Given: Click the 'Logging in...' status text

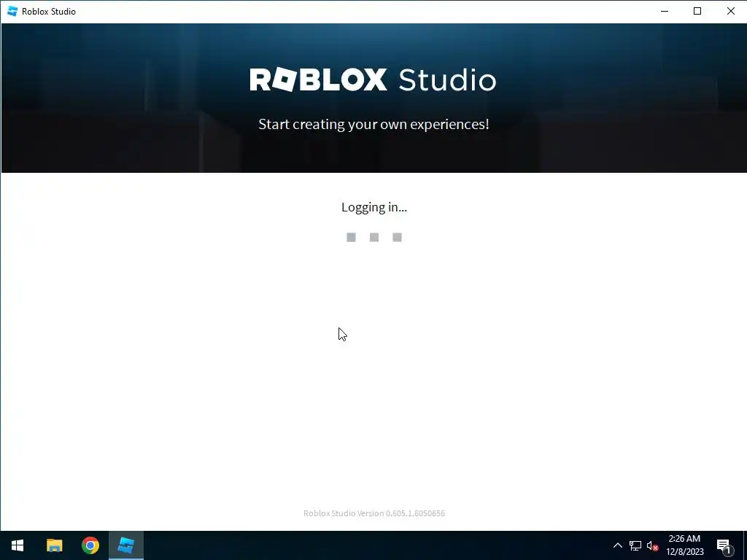Looking at the screenshot, I should click(374, 207).
